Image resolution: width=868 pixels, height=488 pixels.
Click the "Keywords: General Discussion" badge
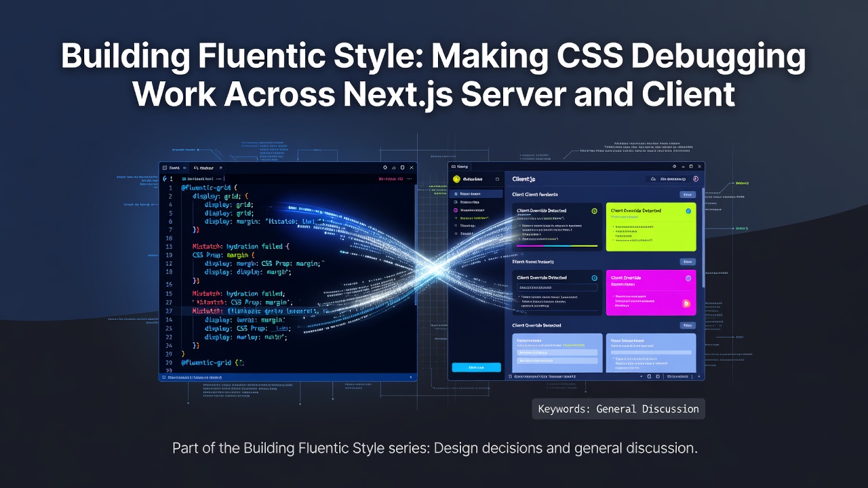point(618,409)
